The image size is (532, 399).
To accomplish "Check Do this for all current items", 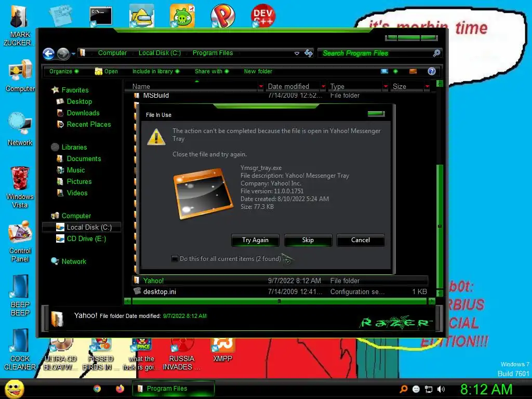I will point(175,259).
